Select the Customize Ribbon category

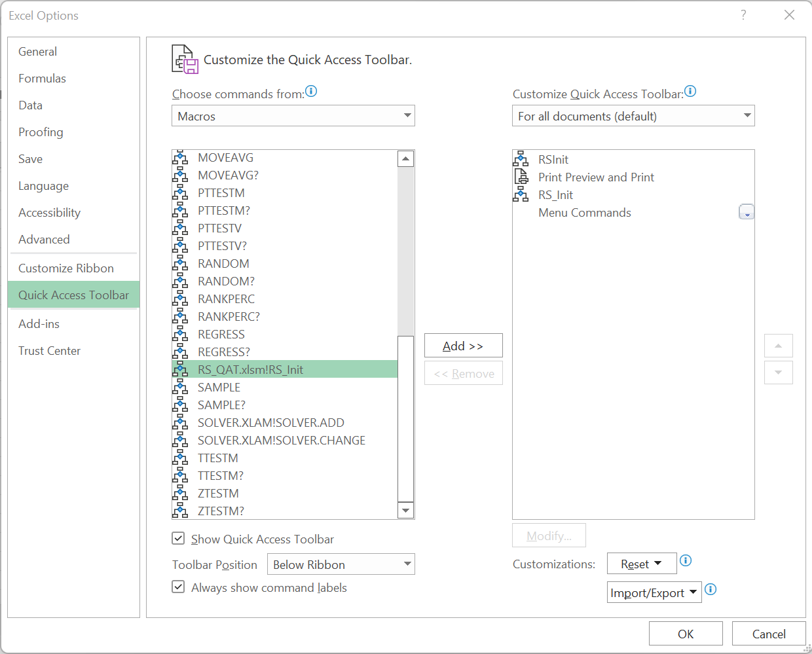click(x=74, y=268)
